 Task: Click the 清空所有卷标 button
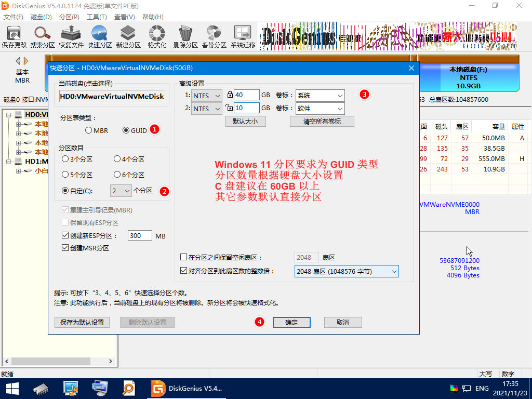[322, 121]
